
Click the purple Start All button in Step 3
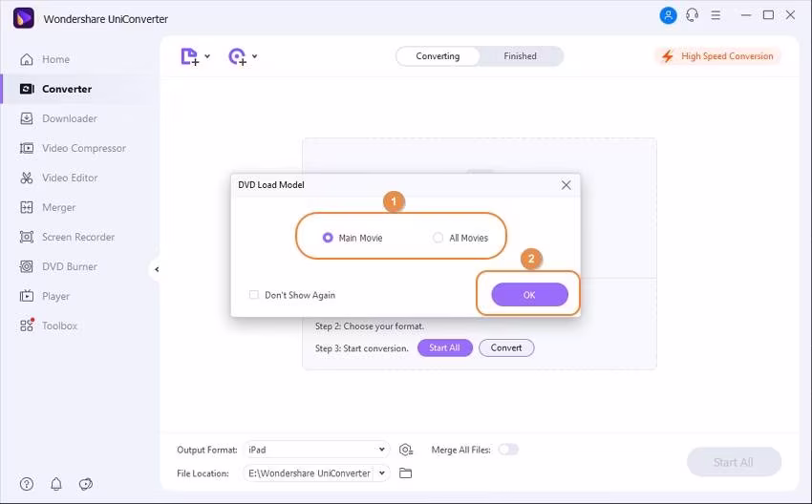pyautogui.click(x=445, y=347)
